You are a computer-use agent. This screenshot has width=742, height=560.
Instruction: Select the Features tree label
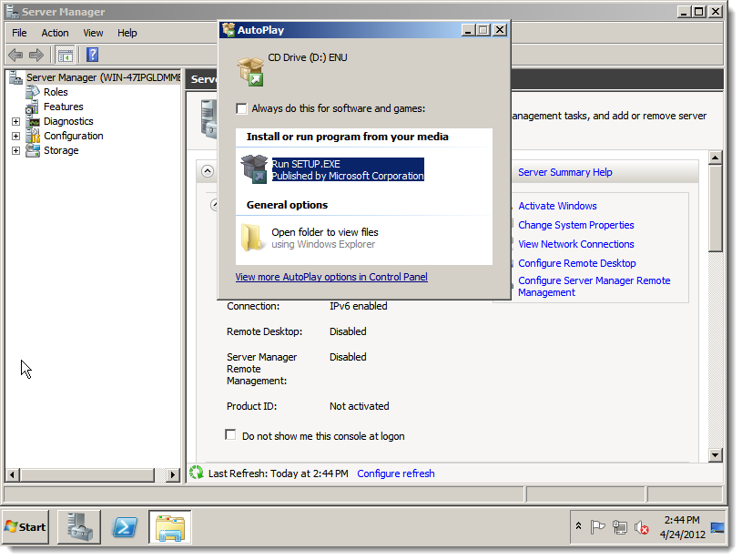click(64, 107)
